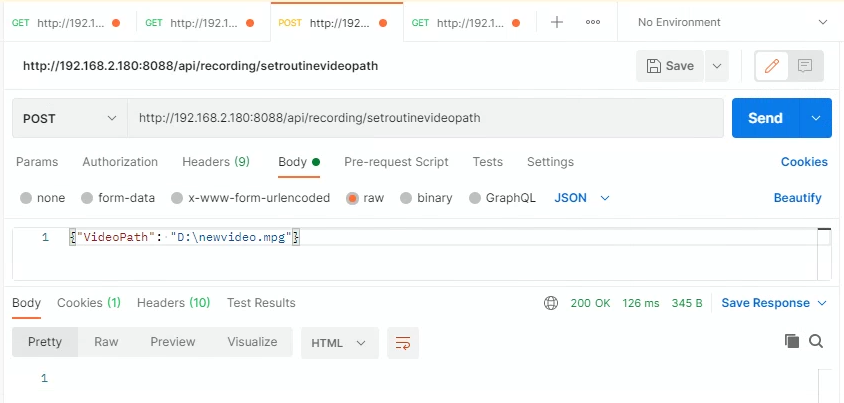The width and height of the screenshot is (844, 403).
Task: Click the pencil edit icon
Action: tap(771, 66)
